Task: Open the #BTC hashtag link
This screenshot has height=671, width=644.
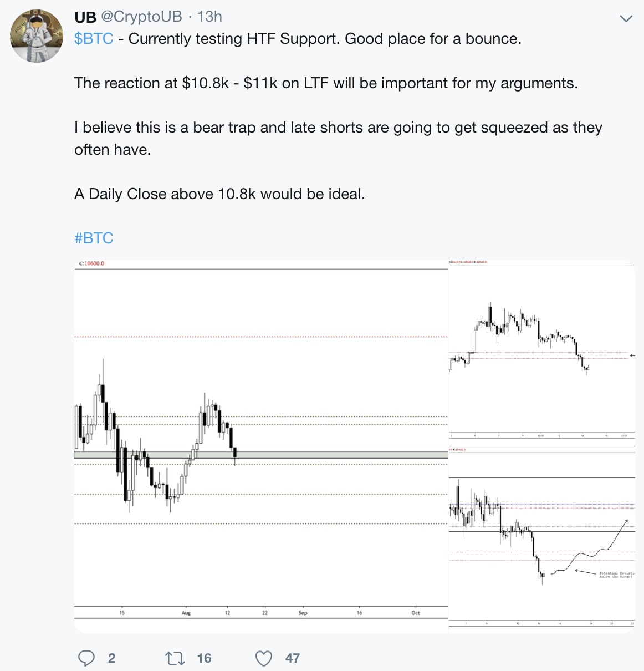Action: point(94,238)
